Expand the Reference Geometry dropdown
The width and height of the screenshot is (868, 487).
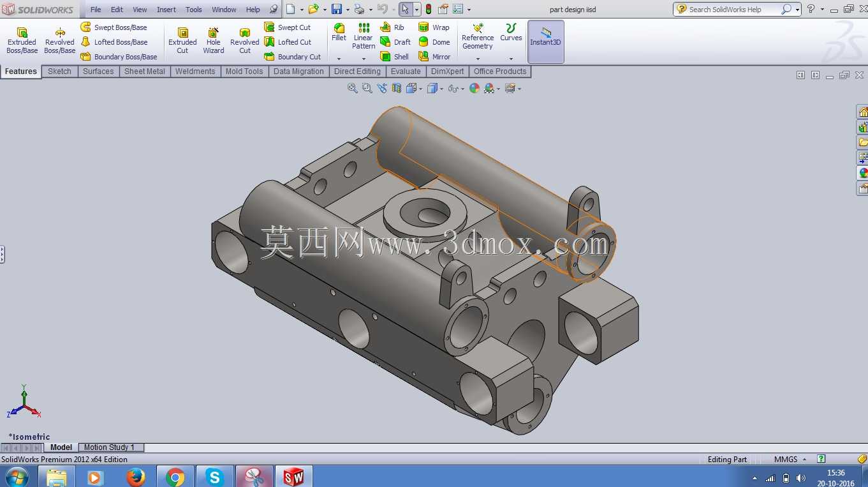478,59
